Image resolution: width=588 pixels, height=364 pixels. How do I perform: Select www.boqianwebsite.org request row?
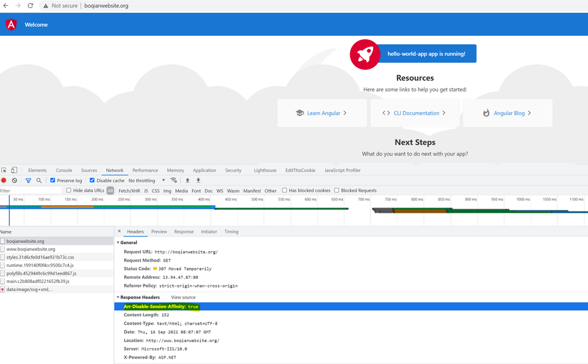tap(57, 249)
